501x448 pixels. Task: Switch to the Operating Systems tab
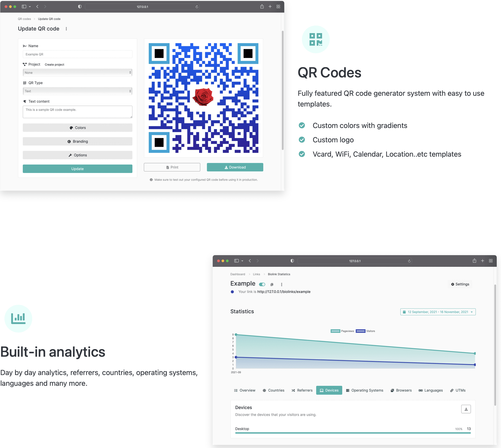(x=364, y=390)
